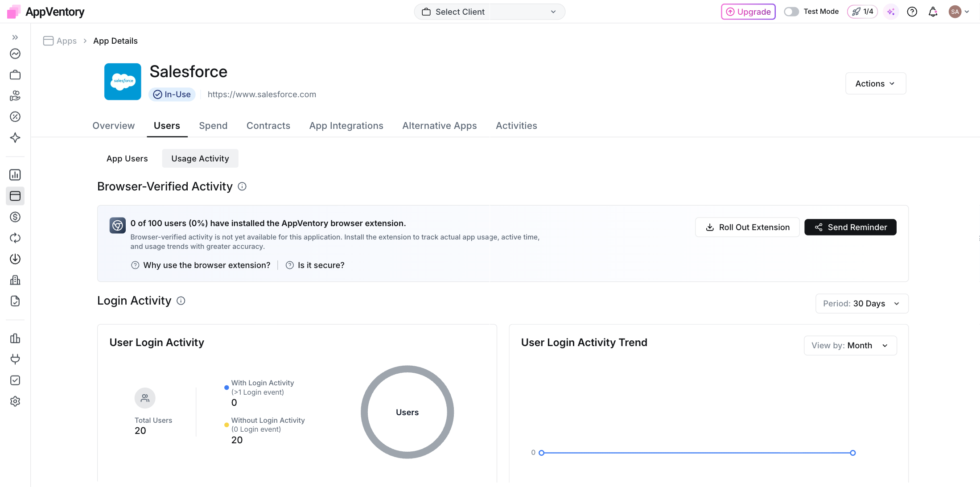This screenshot has width=980, height=487.
Task: Open the users-with-hand icon in sidebar
Action: click(15, 96)
